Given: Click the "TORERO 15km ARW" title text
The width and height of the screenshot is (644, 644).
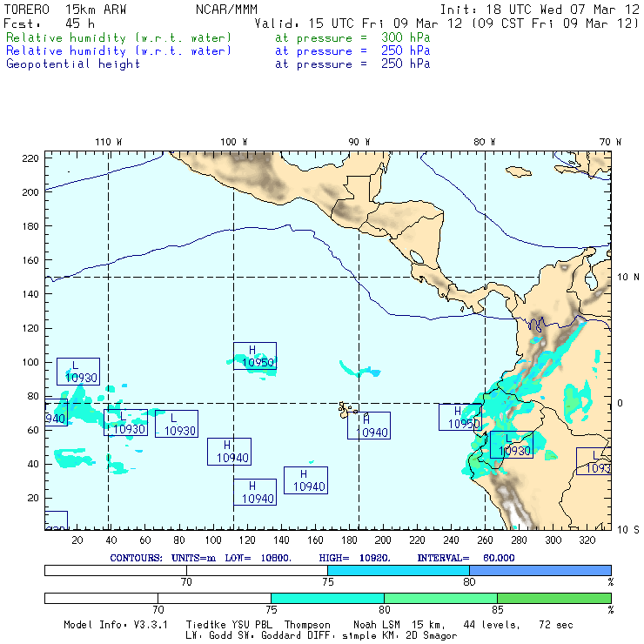Looking at the screenshot, I should point(65,10).
